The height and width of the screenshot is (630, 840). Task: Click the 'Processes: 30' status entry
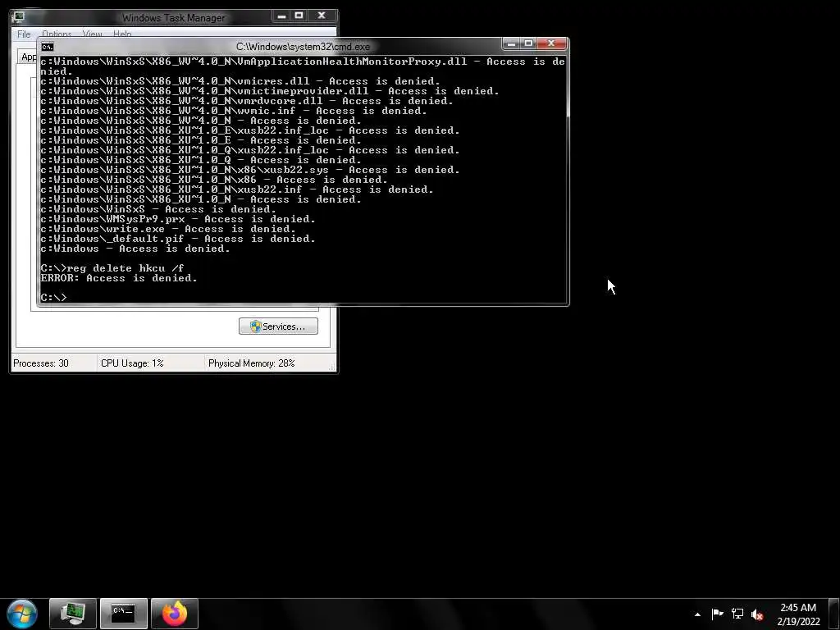[41, 363]
